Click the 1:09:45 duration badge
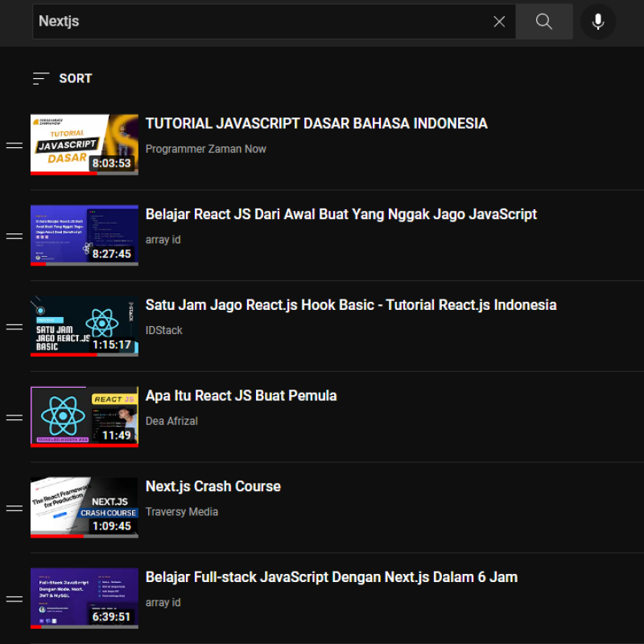The width and height of the screenshot is (644, 644). pyautogui.click(x=112, y=526)
